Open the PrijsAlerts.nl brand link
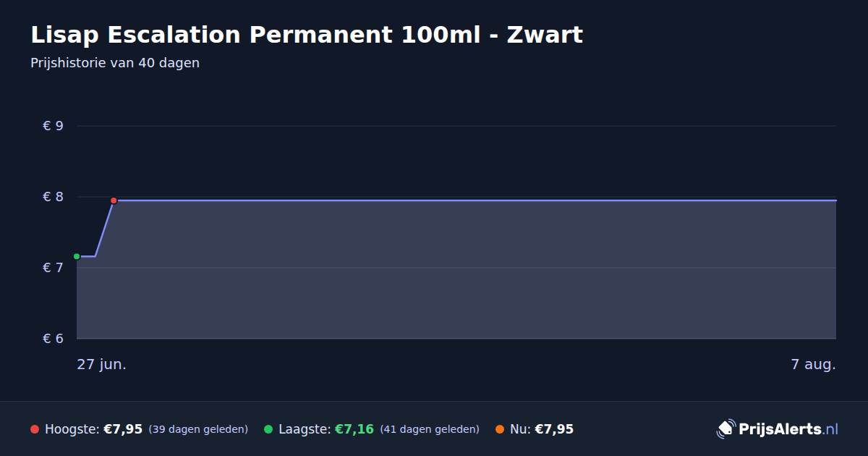The width and height of the screenshot is (868, 456). (778, 429)
